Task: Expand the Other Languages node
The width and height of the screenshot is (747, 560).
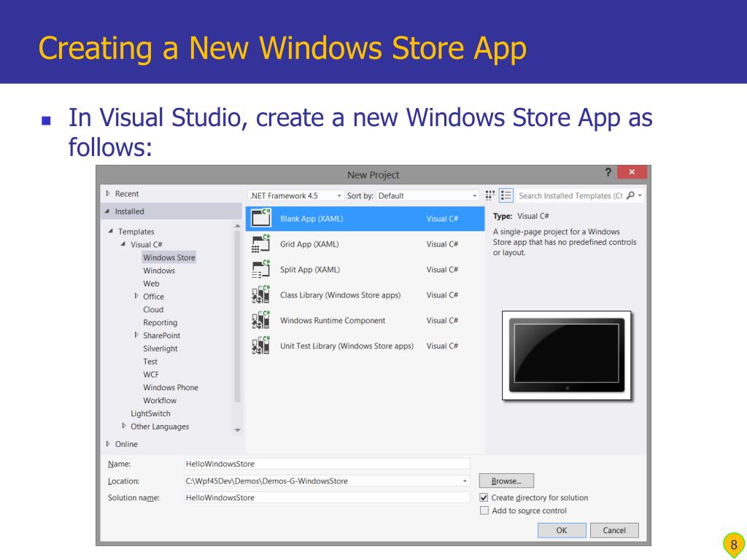Action: coord(124,426)
